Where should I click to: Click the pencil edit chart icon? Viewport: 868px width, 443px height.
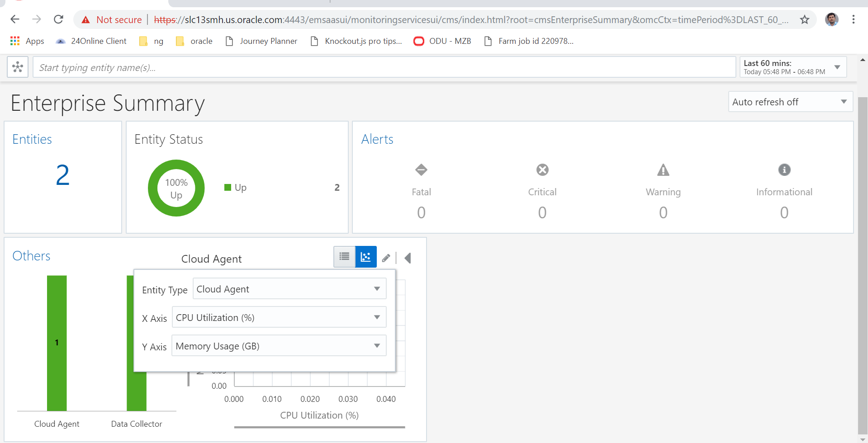(386, 258)
